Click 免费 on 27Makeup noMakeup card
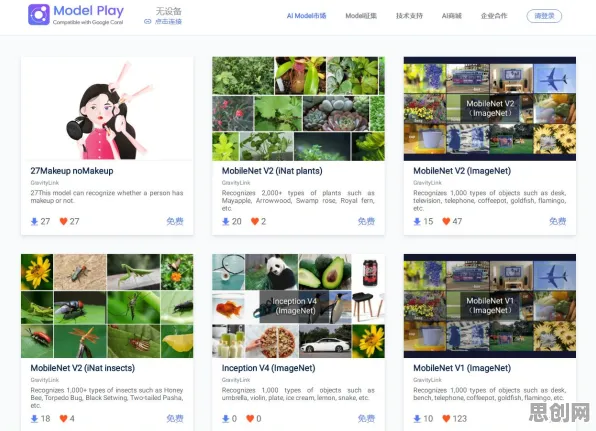The width and height of the screenshot is (596, 431). [x=175, y=221]
